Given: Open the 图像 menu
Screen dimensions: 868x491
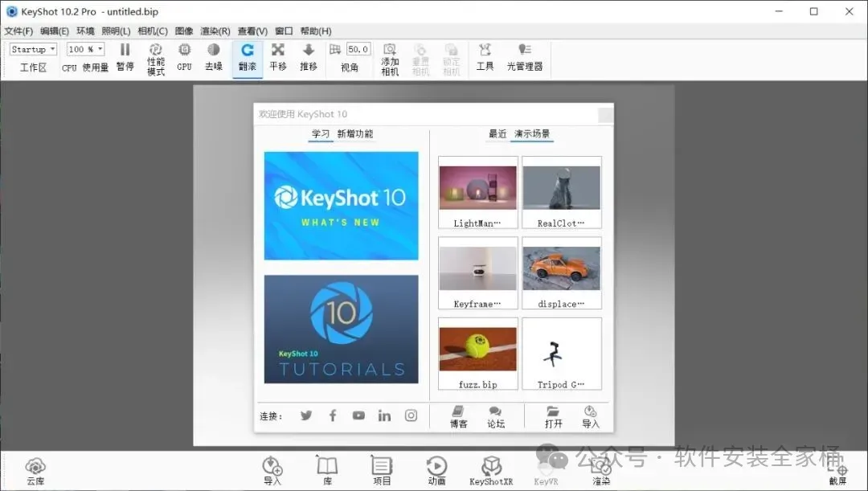Looking at the screenshot, I should pyautogui.click(x=184, y=31).
